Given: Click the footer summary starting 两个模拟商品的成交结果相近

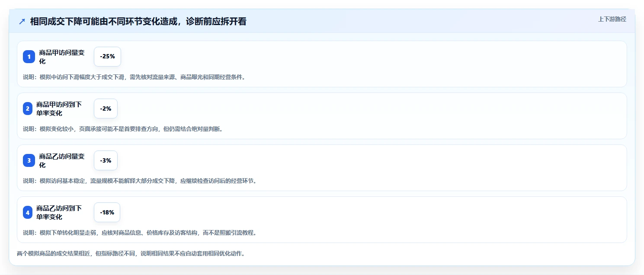Looking at the screenshot, I should tap(131, 253).
